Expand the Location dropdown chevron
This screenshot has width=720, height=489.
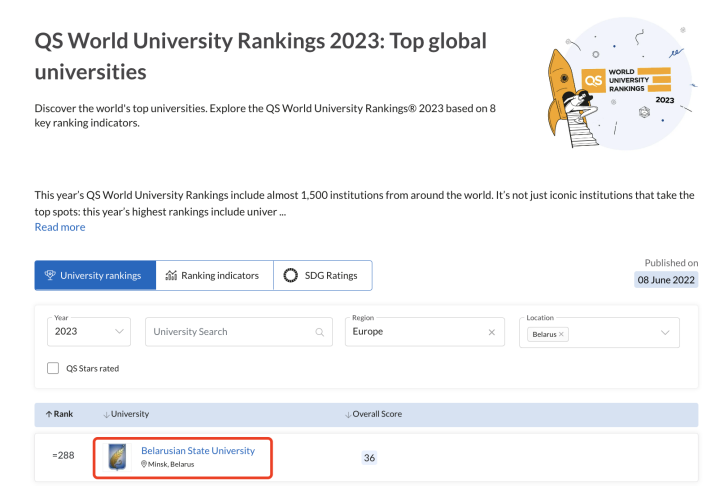(665, 332)
